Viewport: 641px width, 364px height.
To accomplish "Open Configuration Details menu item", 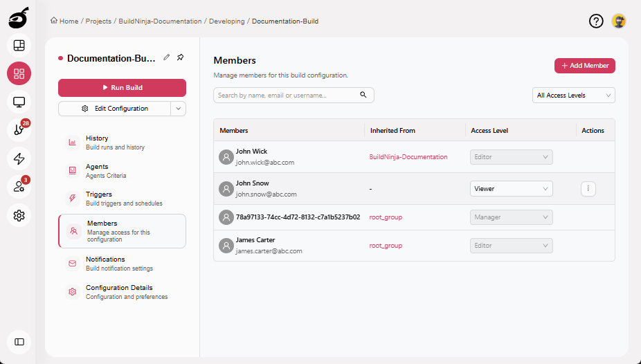I will coord(122,292).
